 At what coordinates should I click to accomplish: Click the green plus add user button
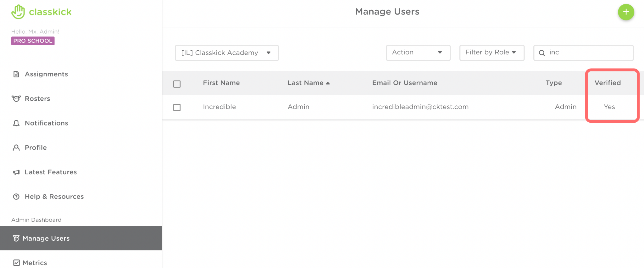pos(626,12)
